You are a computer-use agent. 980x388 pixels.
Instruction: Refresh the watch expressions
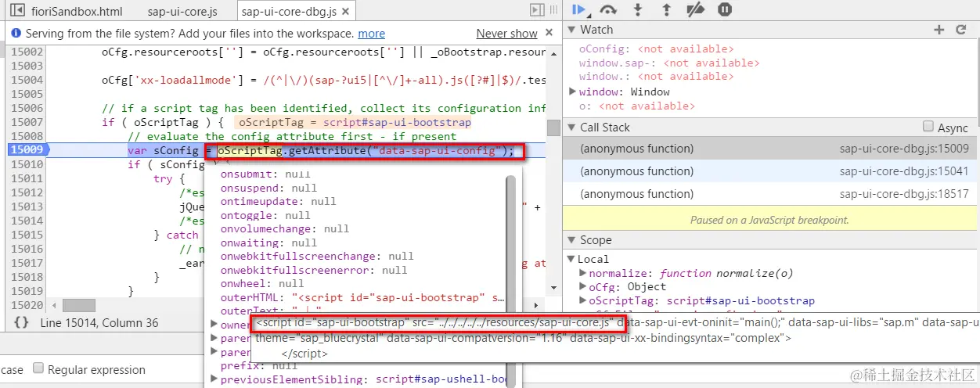tap(961, 30)
